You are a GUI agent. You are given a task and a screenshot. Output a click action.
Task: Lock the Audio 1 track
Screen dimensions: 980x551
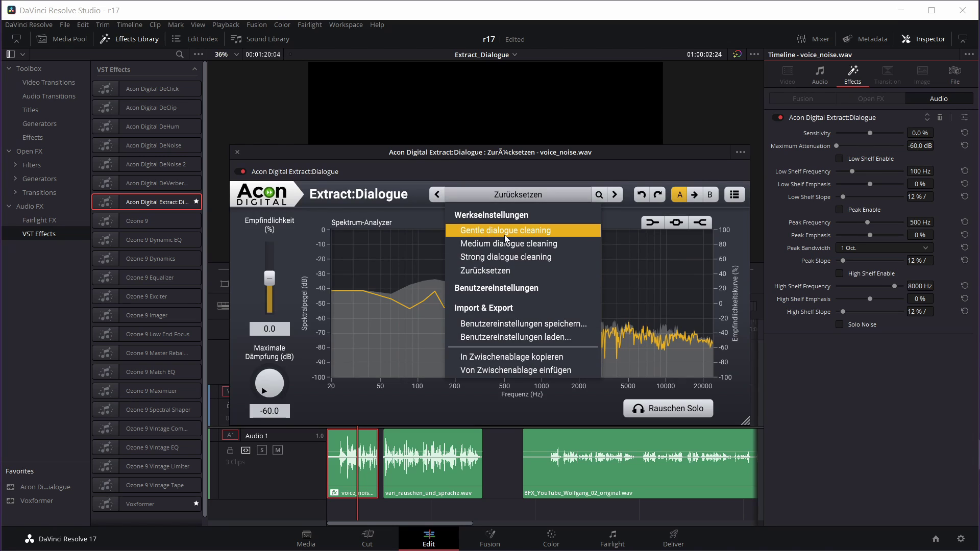[230, 450]
